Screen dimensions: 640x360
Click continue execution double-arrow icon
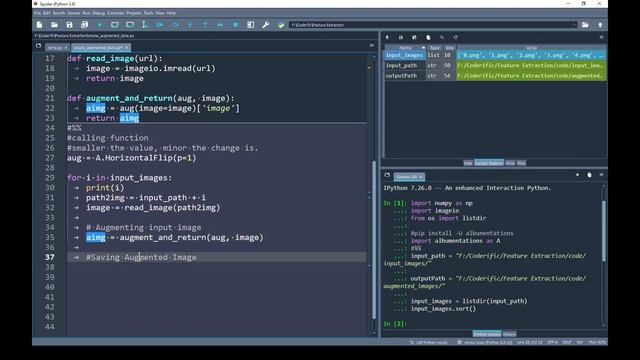coord(220,25)
